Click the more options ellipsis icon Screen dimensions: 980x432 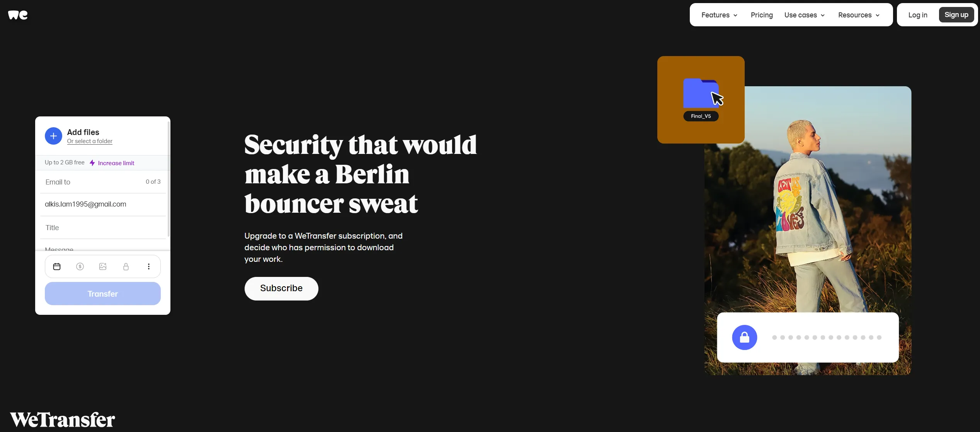click(x=148, y=266)
